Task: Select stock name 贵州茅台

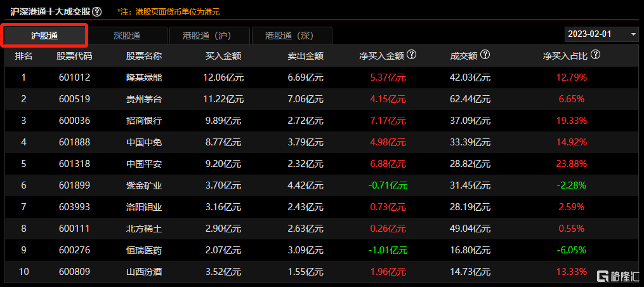Action: pyautogui.click(x=144, y=99)
